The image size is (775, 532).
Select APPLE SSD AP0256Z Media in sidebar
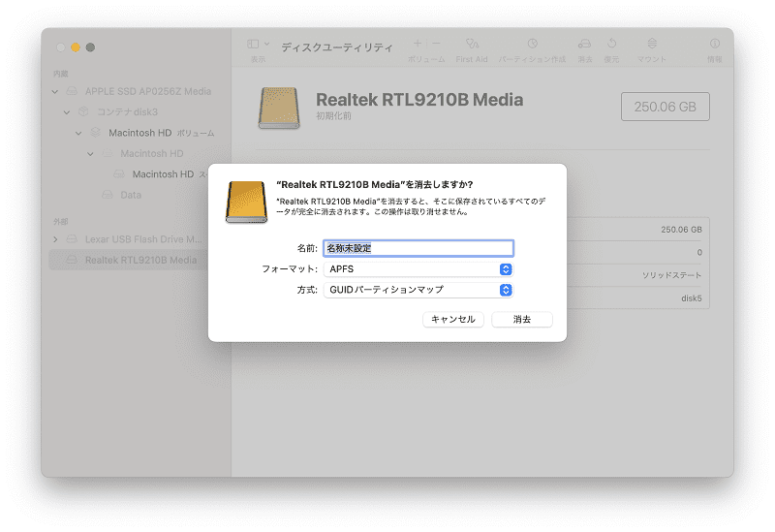pyautogui.click(x=148, y=91)
